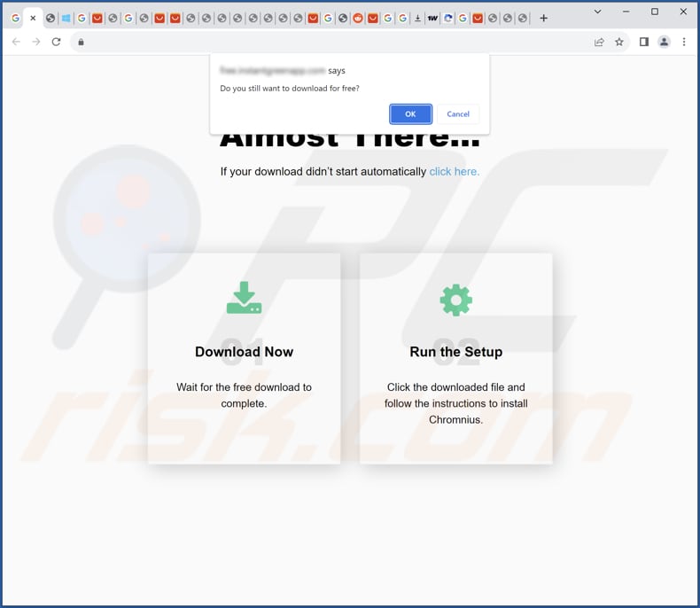Screen dimensions: 700x608
Task: Follow the 'click here.' download link
Action: pyautogui.click(x=454, y=172)
